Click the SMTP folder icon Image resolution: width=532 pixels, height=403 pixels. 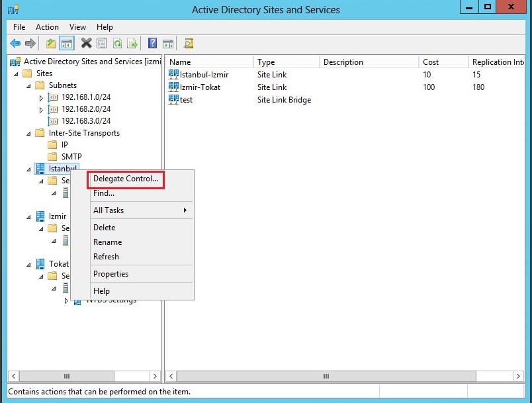pos(52,157)
